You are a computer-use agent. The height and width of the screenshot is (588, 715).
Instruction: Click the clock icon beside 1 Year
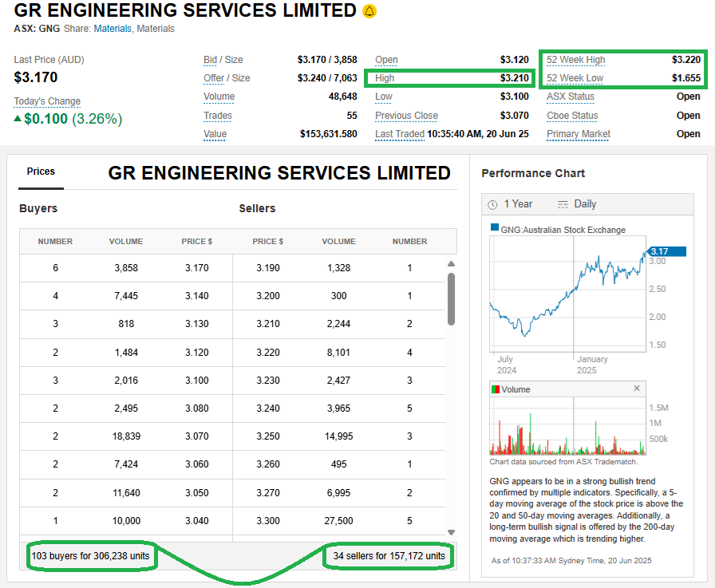click(492, 204)
